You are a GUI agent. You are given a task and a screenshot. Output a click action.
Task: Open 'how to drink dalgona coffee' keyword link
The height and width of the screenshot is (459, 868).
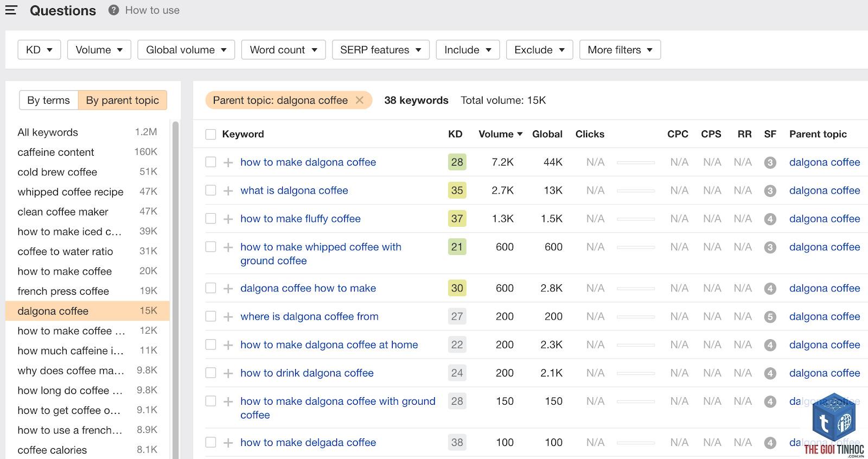pyautogui.click(x=307, y=373)
